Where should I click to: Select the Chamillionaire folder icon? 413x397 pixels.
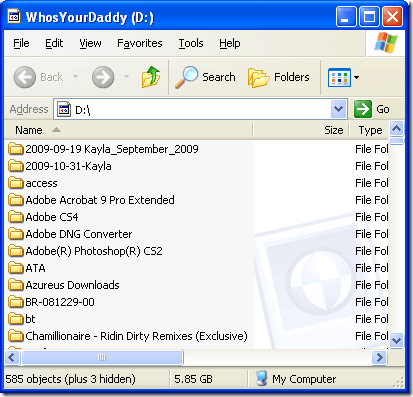point(16,336)
